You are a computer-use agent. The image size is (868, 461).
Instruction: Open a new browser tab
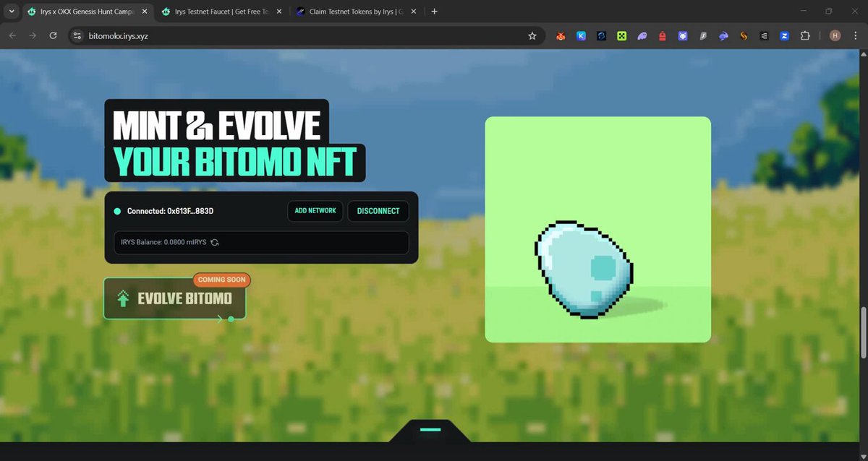(434, 12)
